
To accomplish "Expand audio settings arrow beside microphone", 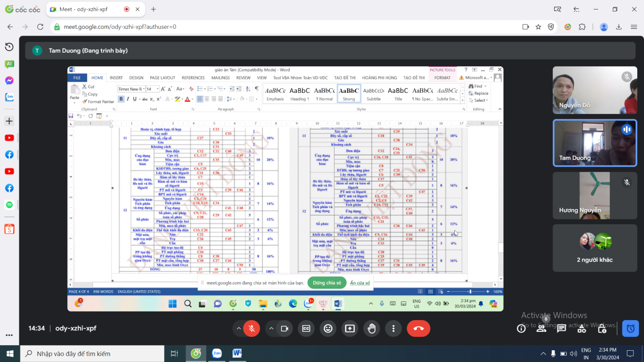I will pyautogui.click(x=238, y=329).
